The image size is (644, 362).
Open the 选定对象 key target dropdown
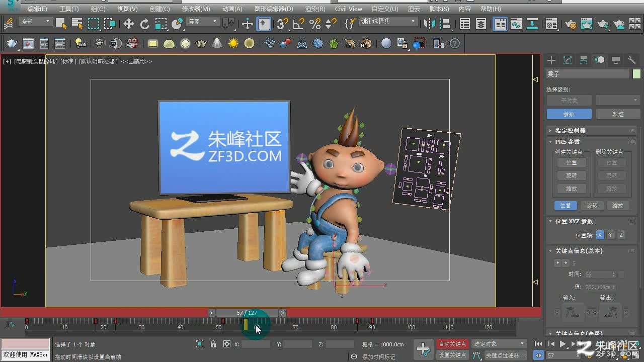pyautogui.click(x=499, y=344)
